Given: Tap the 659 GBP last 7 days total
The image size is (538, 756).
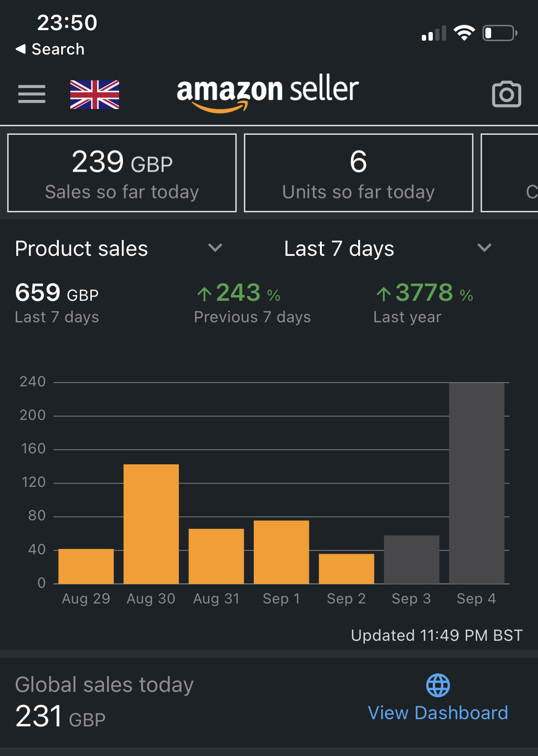Looking at the screenshot, I should [57, 293].
